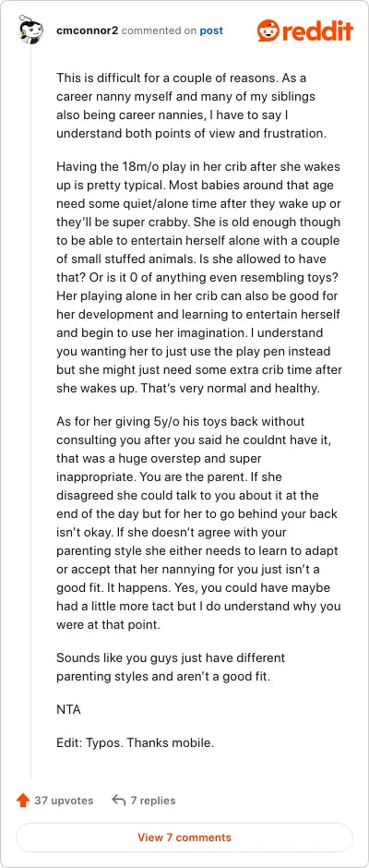Open the cmconnor2 username profile link
This screenshot has width=369, height=868.
(x=88, y=30)
